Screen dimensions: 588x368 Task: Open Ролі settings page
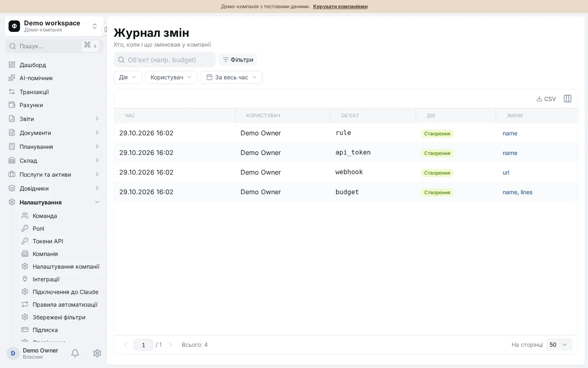click(x=60, y=229)
